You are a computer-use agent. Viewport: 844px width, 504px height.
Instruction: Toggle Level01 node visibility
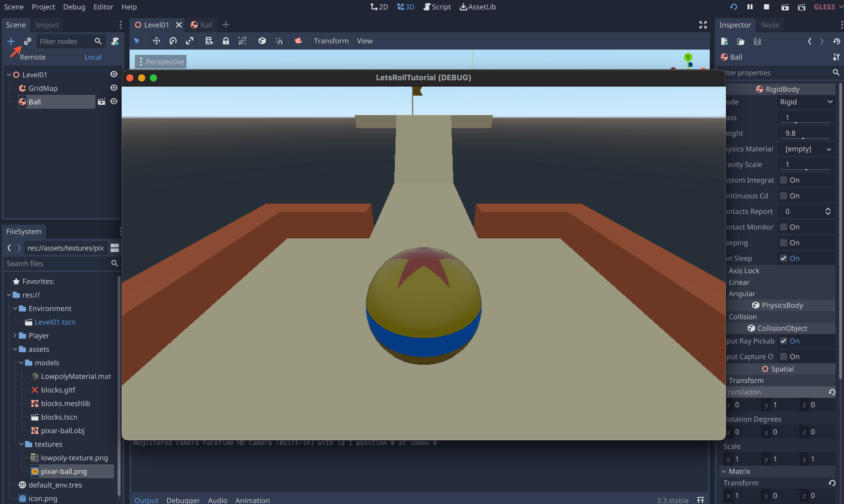[114, 74]
